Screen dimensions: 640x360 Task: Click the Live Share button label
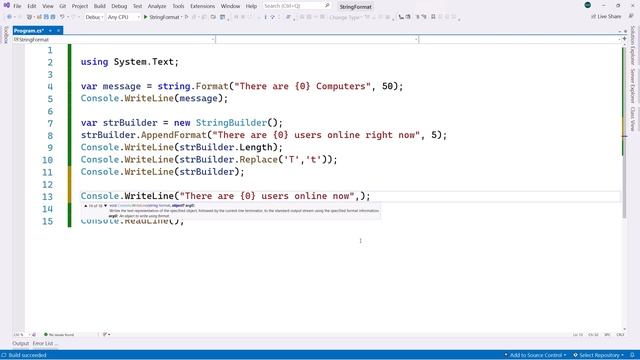tap(609, 17)
